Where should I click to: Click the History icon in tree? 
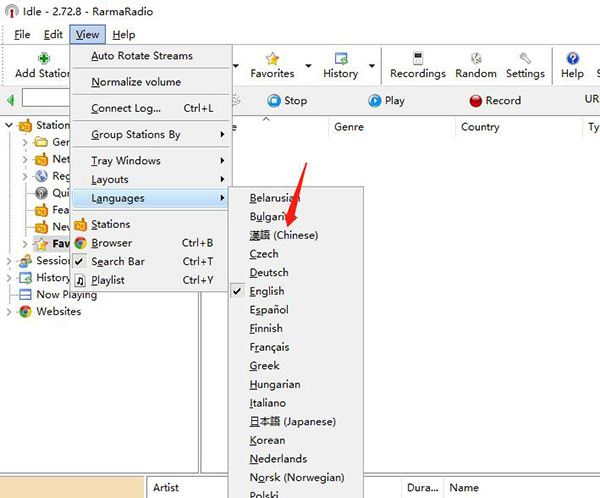pos(26,278)
